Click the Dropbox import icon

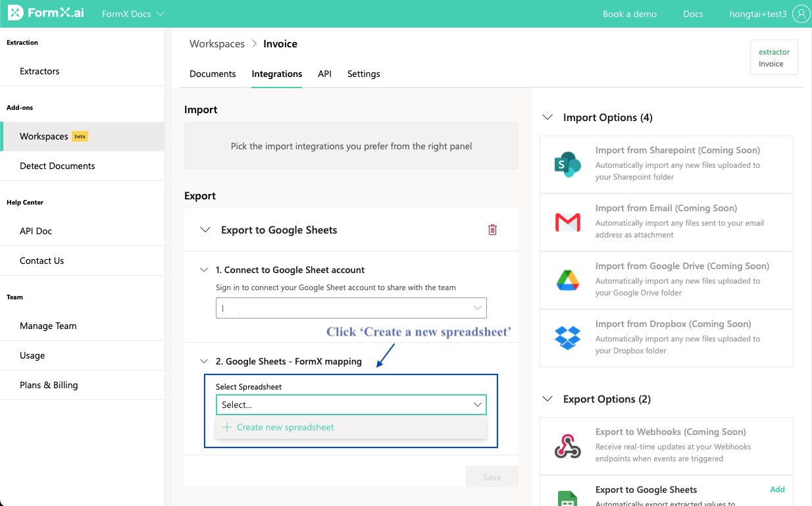tap(567, 338)
